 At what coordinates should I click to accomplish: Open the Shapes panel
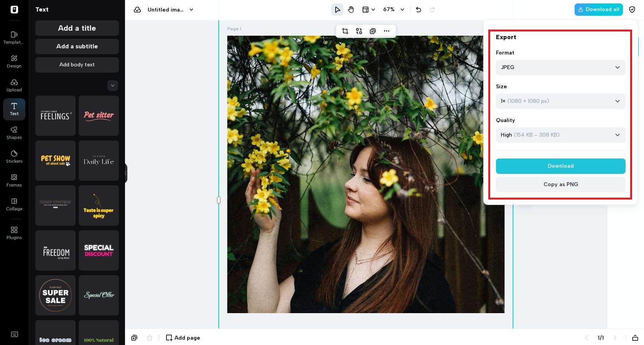point(14,133)
